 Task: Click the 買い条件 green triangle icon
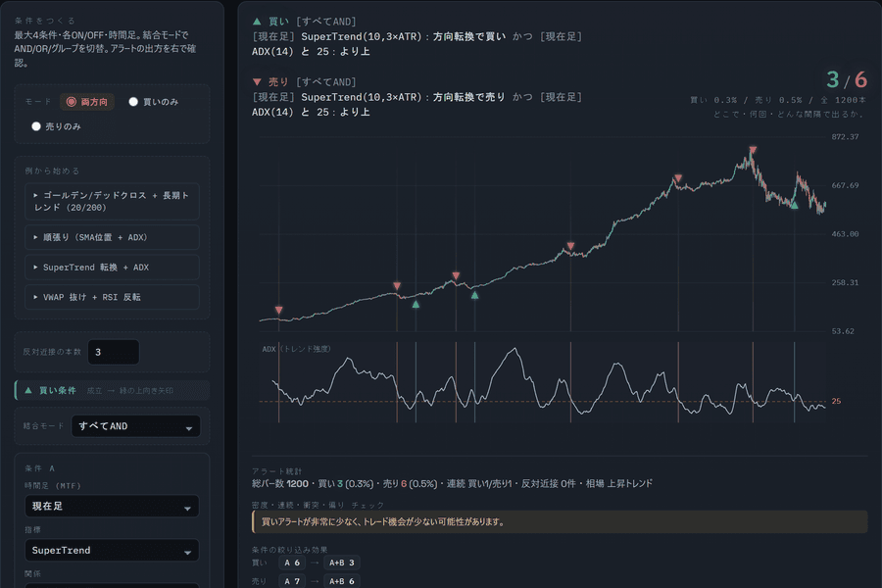click(28, 390)
